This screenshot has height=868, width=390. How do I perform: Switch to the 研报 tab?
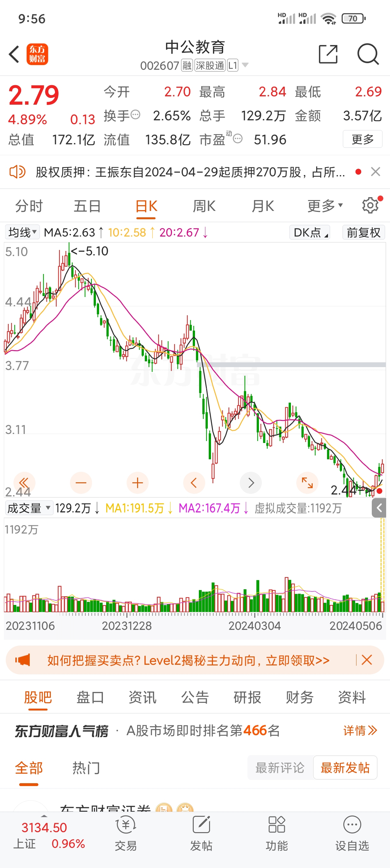(x=247, y=697)
